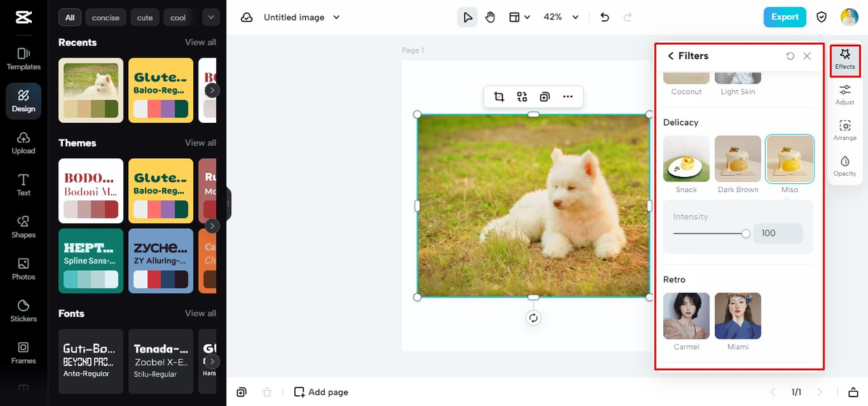Open the page layout dropdown
The height and width of the screenshot is (406, 868).
click(519, 17)
